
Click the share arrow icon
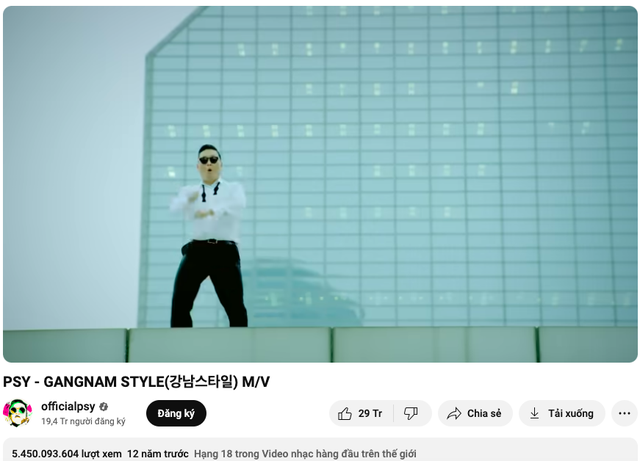(x=454, y=414)
